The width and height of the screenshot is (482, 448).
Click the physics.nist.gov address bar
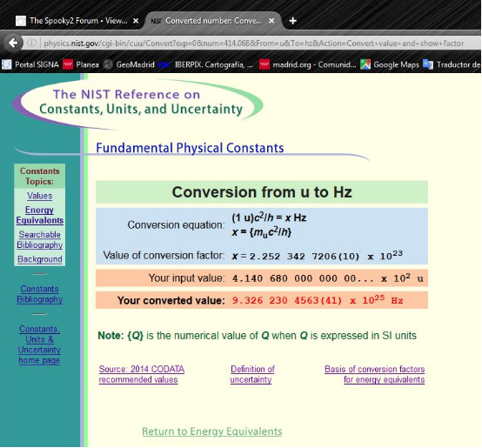click(x=253, y=43)
